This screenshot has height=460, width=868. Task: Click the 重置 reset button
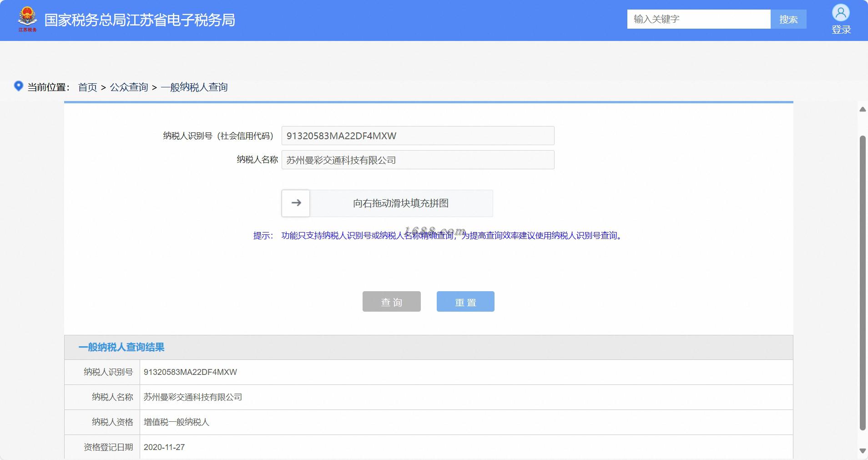point(465,302)
